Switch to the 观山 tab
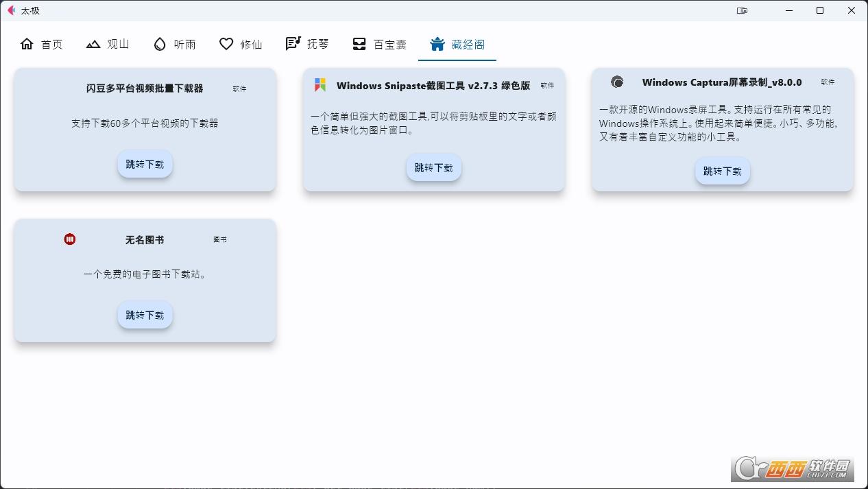This screenshot has width=868, height=489. pos(108,44)
